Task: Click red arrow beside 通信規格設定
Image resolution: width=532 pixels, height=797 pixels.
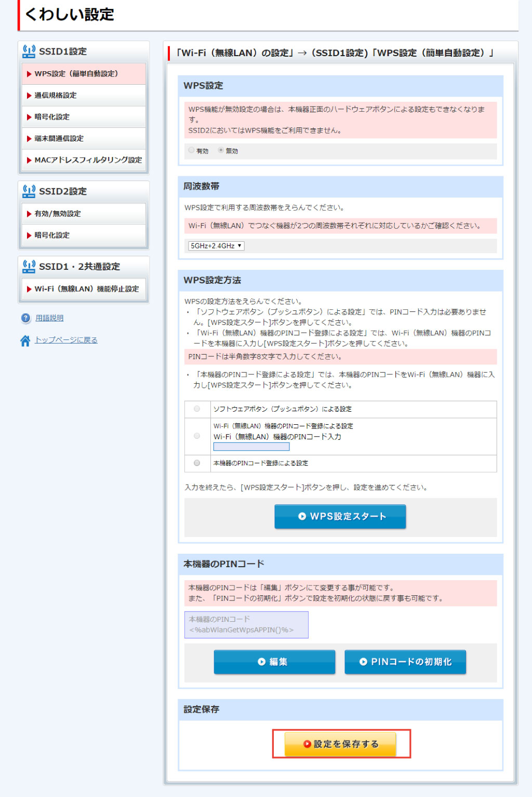Action: (29, 96)
